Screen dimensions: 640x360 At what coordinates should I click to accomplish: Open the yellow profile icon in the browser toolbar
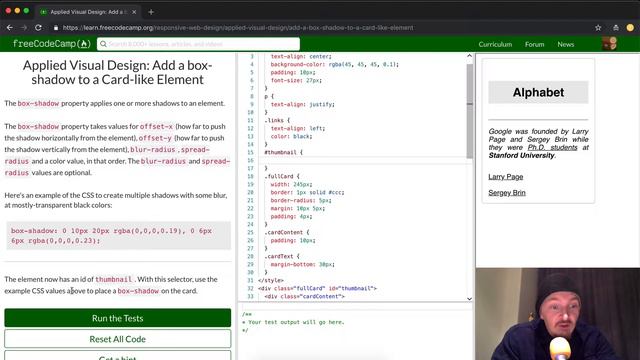pyautogui.click(x=630, y=28)
